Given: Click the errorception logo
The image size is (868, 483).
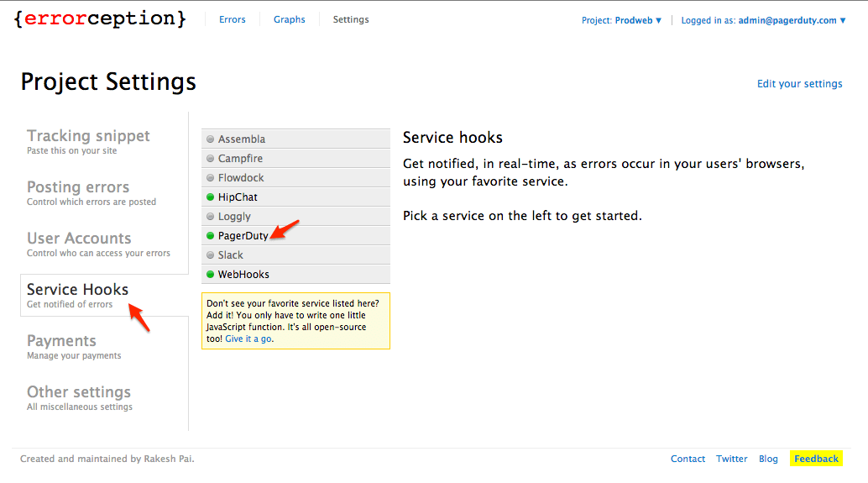Looking at the screenshot, I should [100, 19].
